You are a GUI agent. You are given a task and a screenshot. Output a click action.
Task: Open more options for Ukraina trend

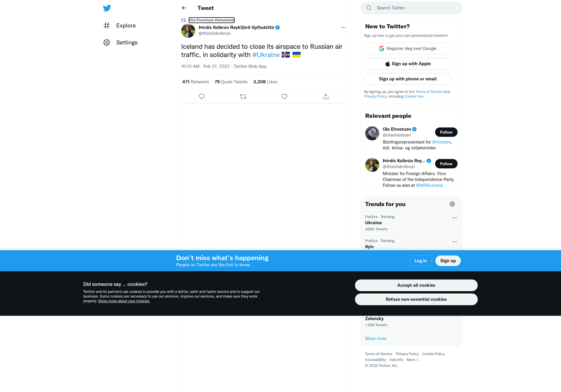click(455, 218)
